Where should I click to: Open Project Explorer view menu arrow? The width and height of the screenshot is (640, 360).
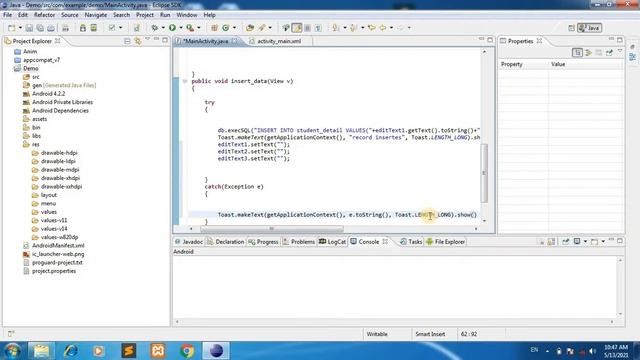147,40
